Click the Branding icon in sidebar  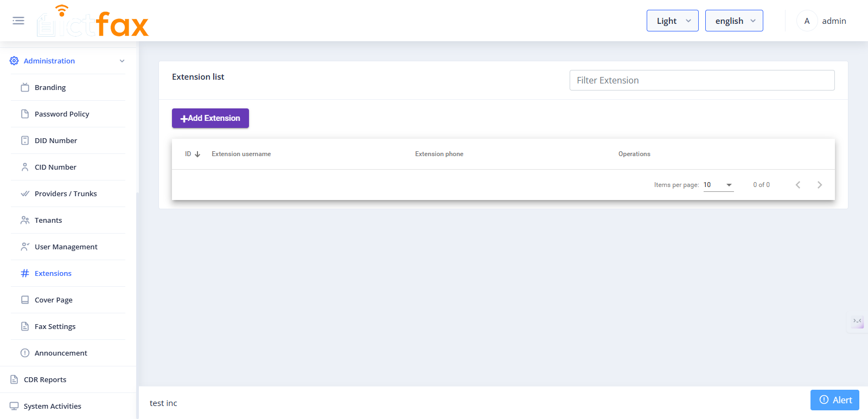25,87
